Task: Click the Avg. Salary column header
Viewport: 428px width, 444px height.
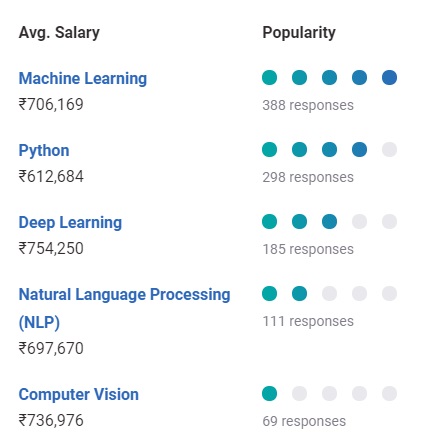Action: (x=59, y=33)
